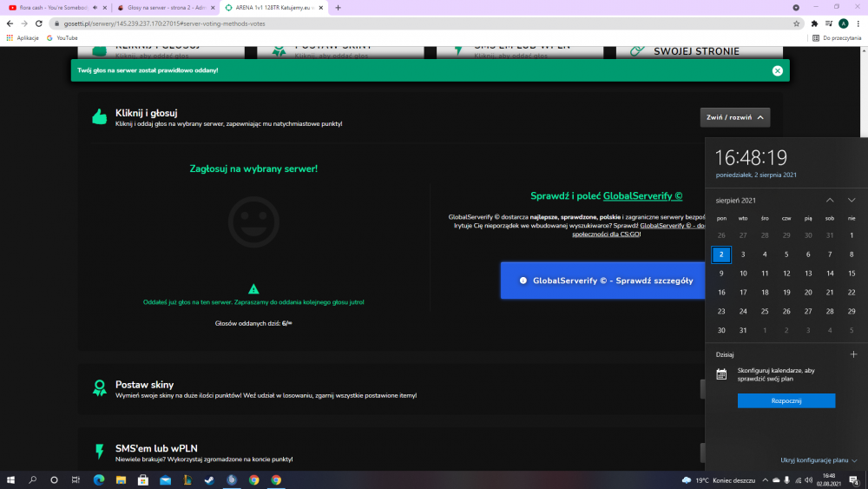868x489 pixels.
Task: Show hidden tray icons chevron
Action: click(765, 480)
